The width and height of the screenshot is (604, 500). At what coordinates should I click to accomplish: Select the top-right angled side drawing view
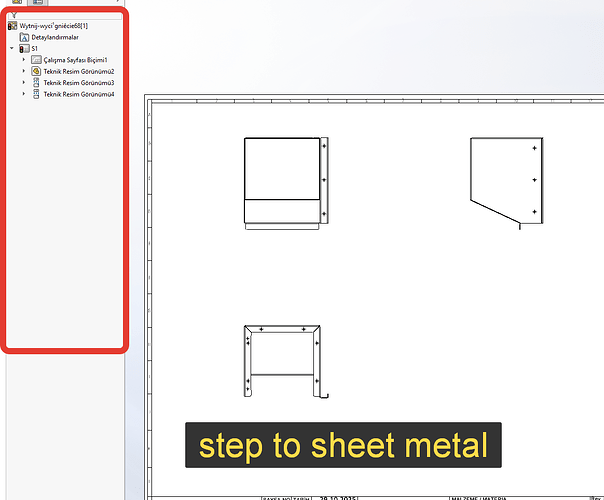[505, 178]
